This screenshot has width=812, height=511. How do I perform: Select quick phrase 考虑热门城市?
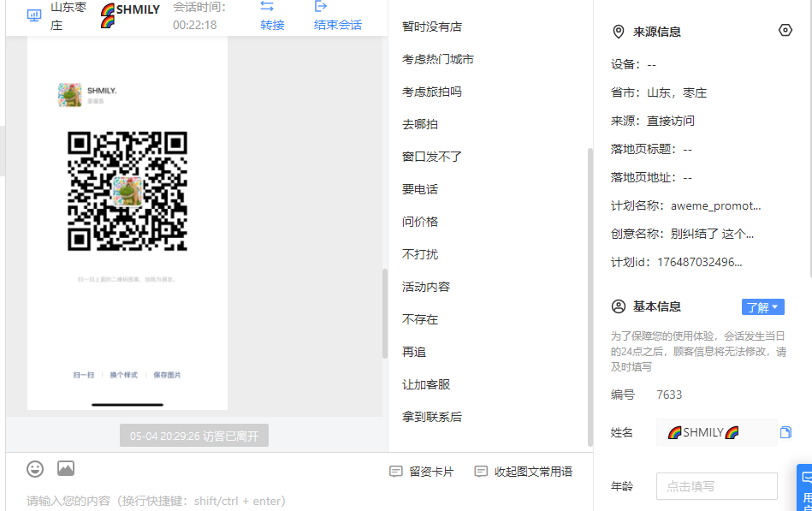pyautogui.click(x=438, y=60)
